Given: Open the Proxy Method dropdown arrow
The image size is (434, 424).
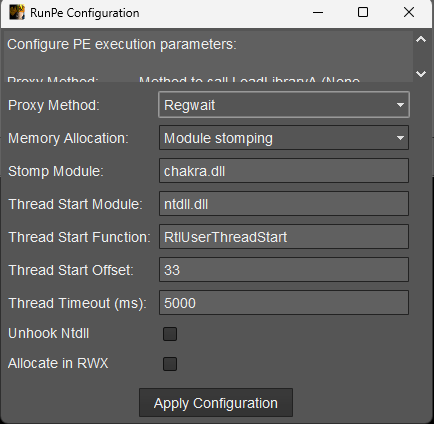Looking at the screenshot, I should click(400, 105).
